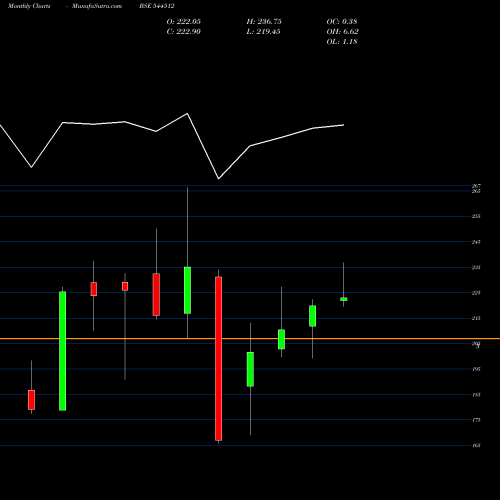Select the 'H: 236.75' high value
This screenshot has width=500, height=500.
(264, 22)
